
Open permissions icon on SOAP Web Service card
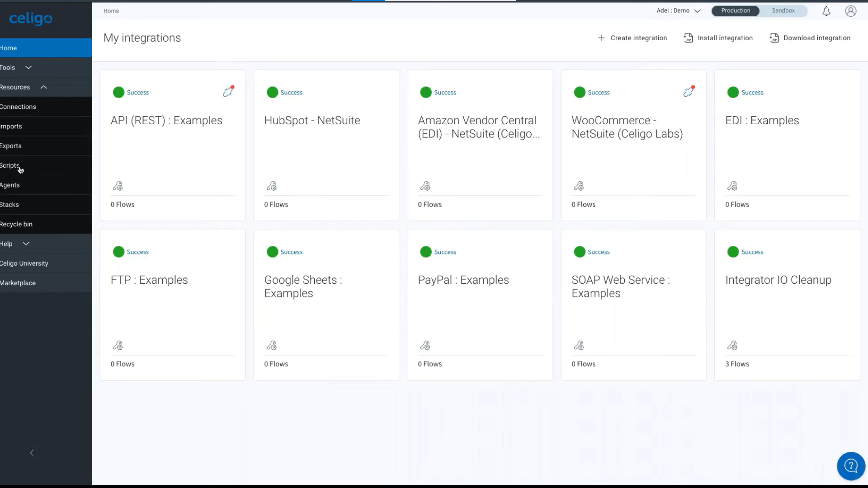[x=579, y=345]
